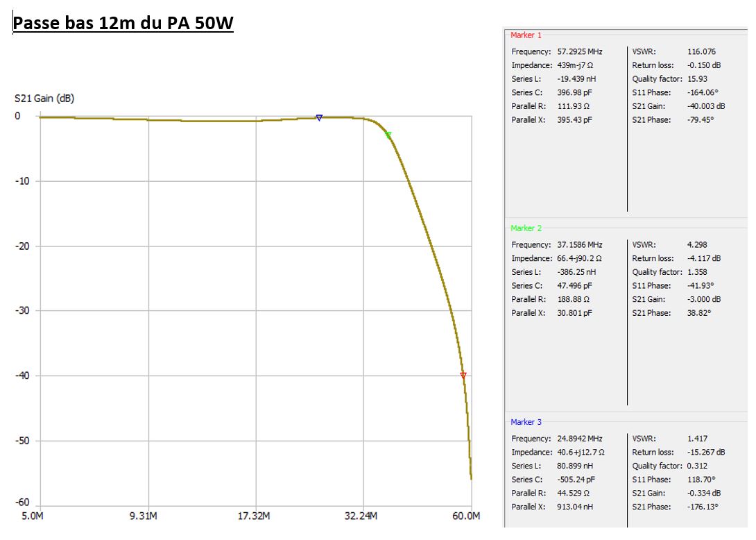Select Marker 1 Return loss -0.150 dB
Image resolution: width=756 pixels, height=540 pixels.
pos(704,65)
